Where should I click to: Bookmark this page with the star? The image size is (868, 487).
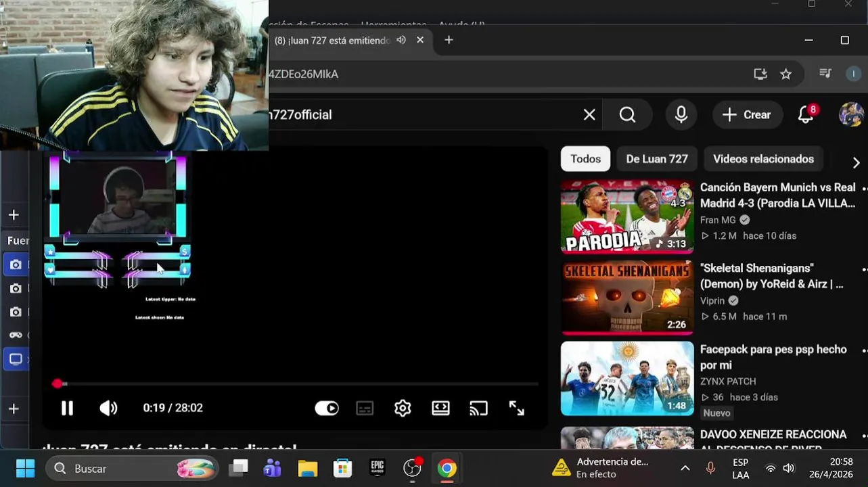pyautogui.click(x=785, y=74)
